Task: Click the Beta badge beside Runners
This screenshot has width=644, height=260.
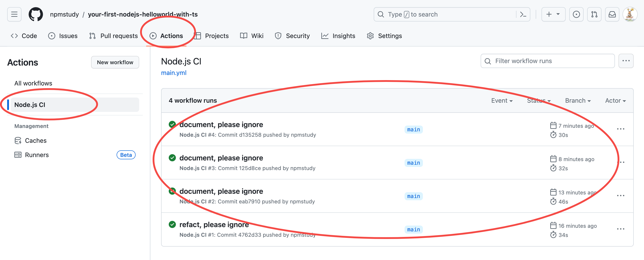Action: click(126, 155)
